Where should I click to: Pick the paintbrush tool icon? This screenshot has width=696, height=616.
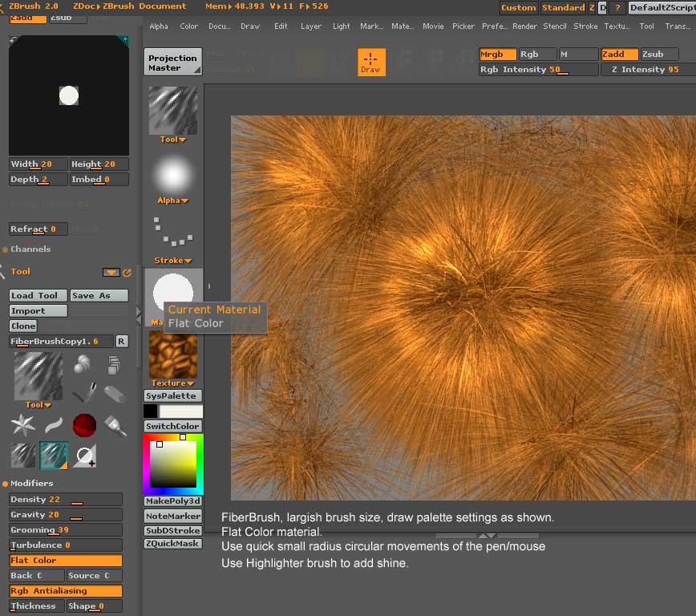click(115, 425)
